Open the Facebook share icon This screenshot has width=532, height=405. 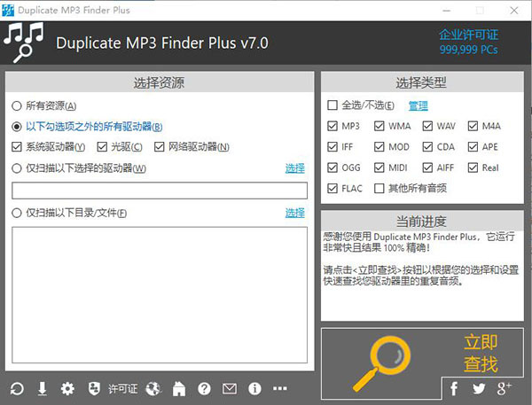pyautogui.click(x=454, y=388)
